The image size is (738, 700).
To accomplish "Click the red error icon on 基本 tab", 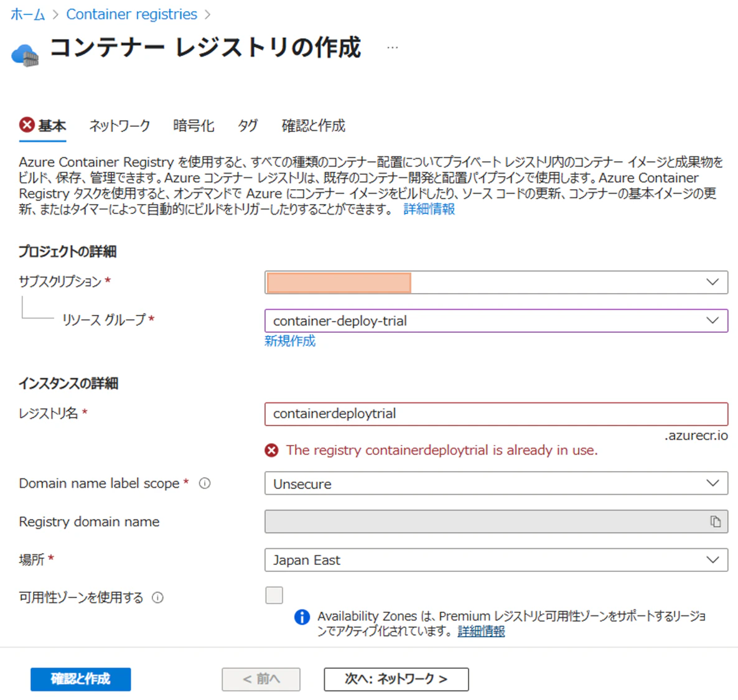I will click(27, 124).
